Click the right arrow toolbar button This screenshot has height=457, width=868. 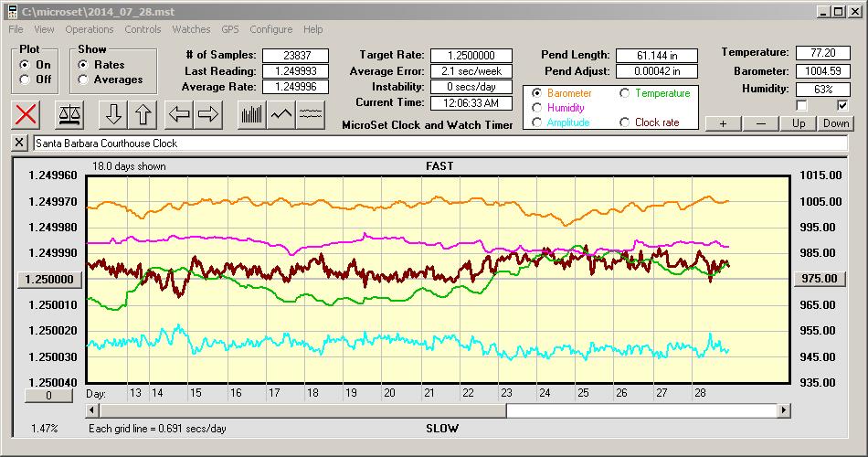[x=208, y=114]
